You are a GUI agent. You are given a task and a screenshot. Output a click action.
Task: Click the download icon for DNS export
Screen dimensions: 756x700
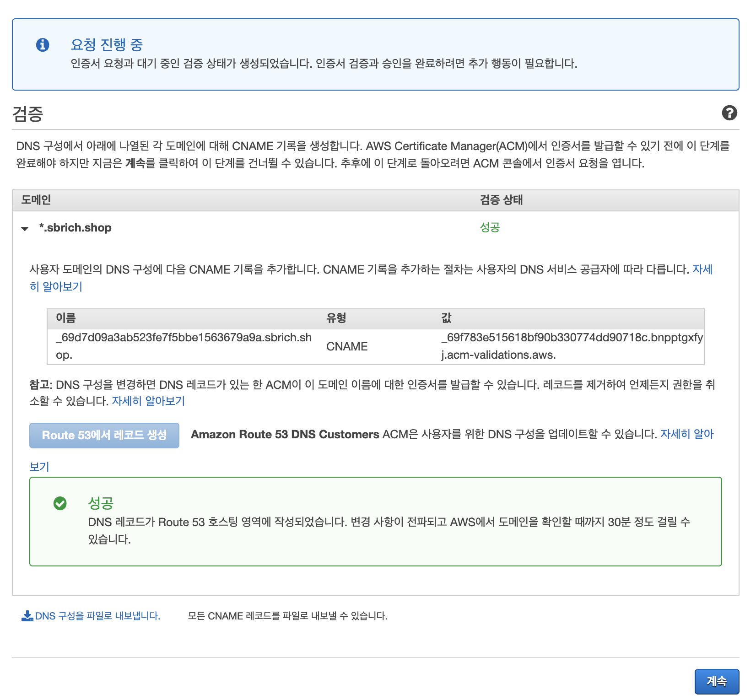click(27, 616)
